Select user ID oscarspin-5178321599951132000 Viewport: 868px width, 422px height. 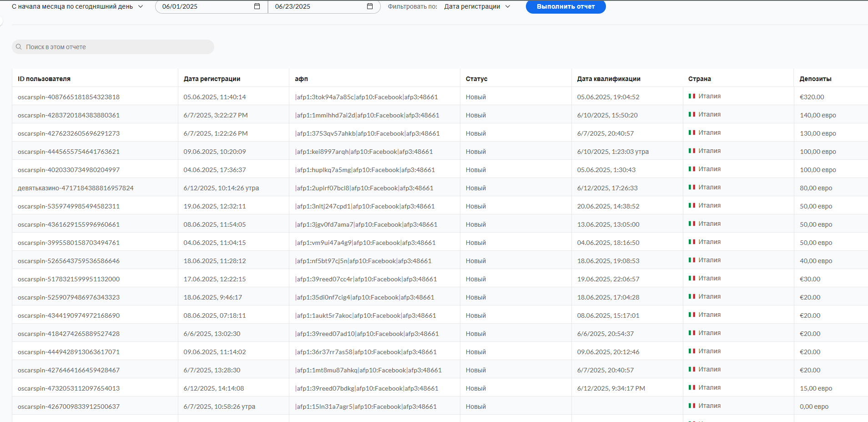point(69,279)
